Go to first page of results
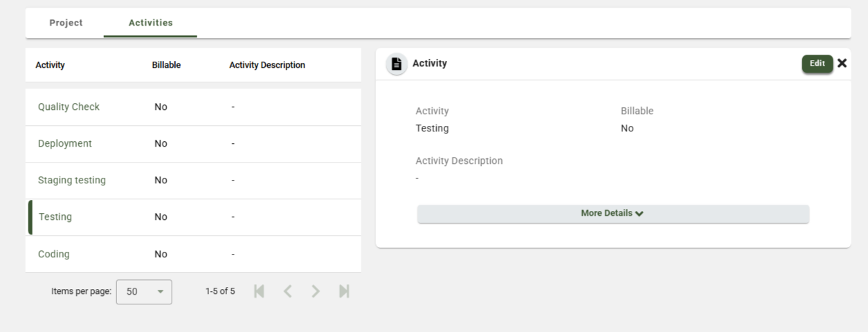 click(x=259, y=290)
